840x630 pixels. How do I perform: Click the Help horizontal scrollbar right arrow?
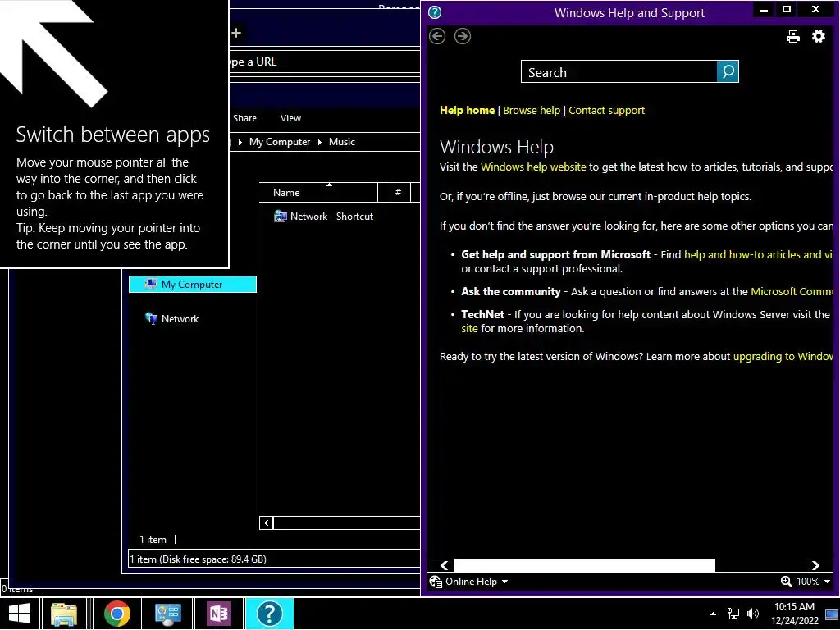click(815, 566)
